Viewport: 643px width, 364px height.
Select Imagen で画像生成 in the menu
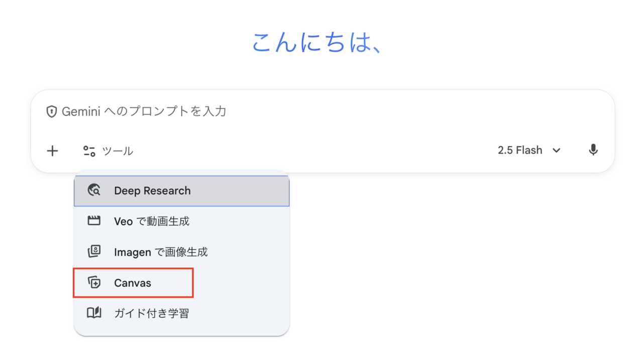pyautogui.click(x=161, y=252)
